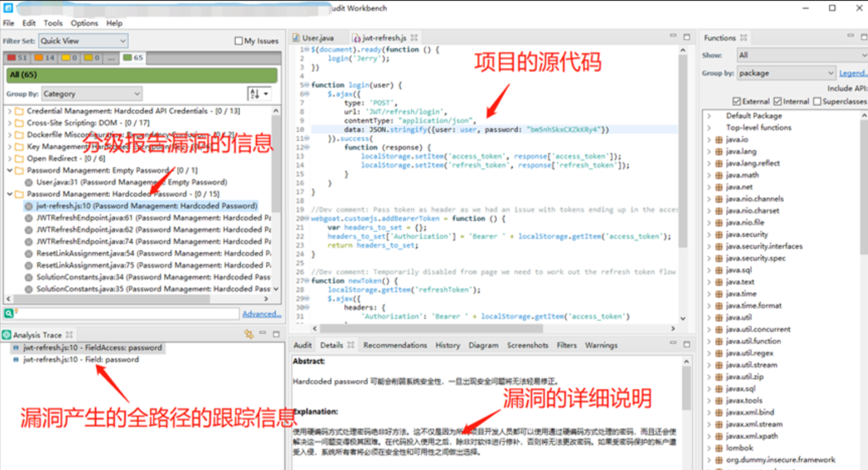Switch to the User.java editor tab
Viewport: 868px width, 470px height.
pyautogui.click(x=317, y=38)
